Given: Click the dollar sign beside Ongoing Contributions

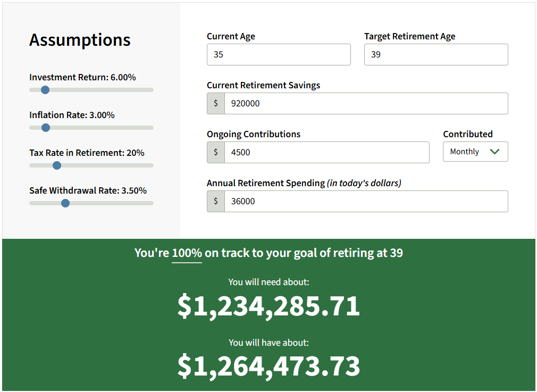Looking at the screenshot, I should pos(216,153).
